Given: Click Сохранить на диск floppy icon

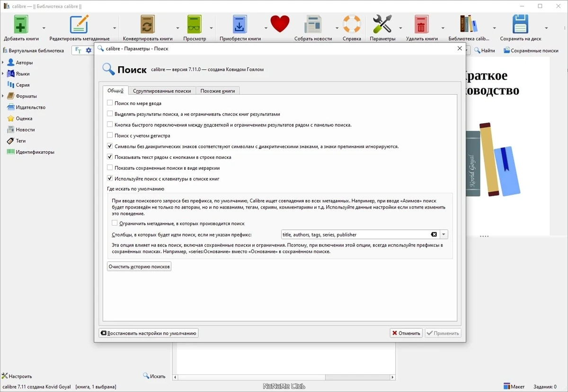Looking at the screenshot, I should click(x=521, y=24).
